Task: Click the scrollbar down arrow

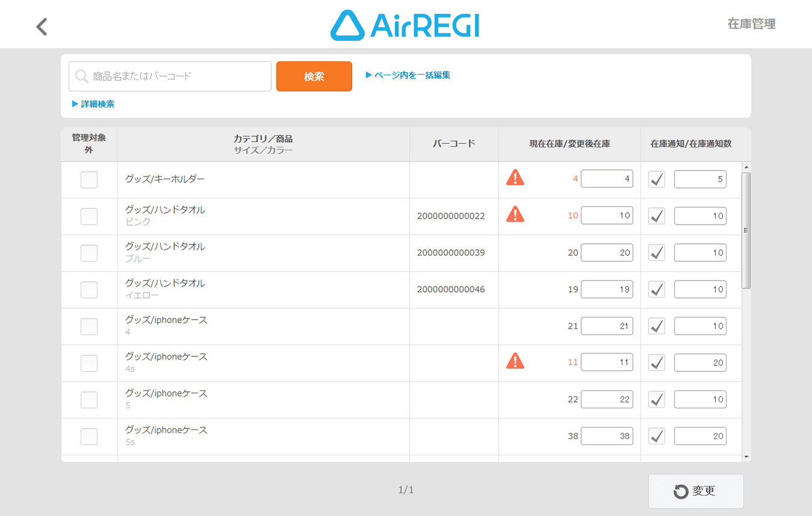Action: (746, 457)
